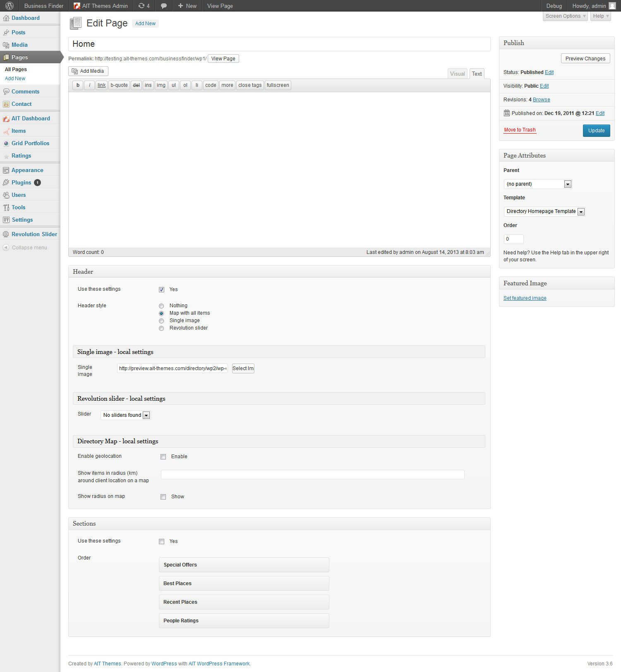Image resolution: width=621 pixels, height=672 pixels.
Task: Switch to the Visual editor tab
Action: (457, 74)
